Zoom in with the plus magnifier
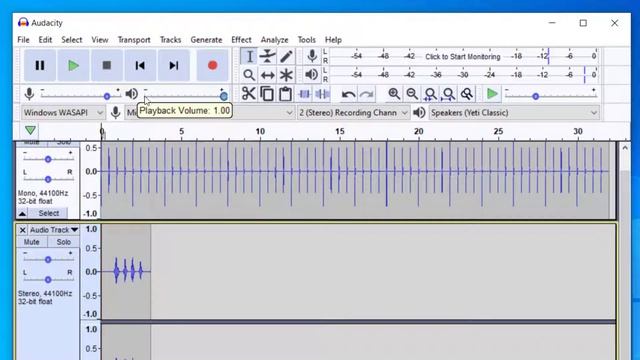 coord(394,94)
